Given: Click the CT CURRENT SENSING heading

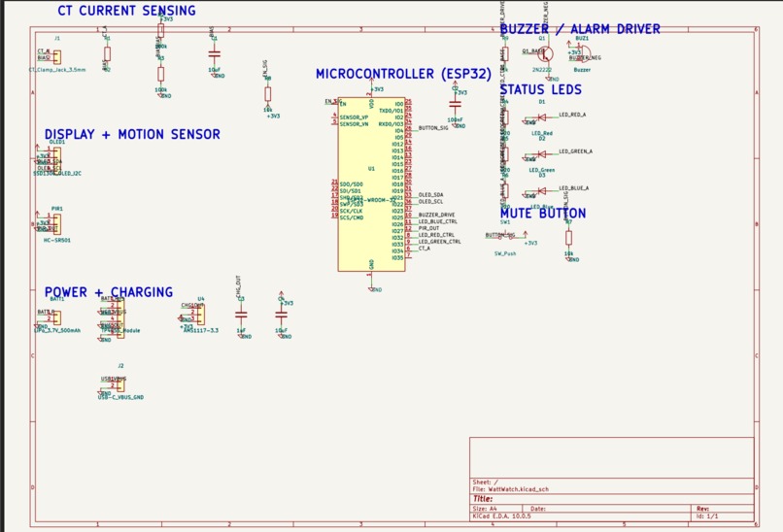Looking at the screenshot, I should pyautogui.click(x=127, y=11).
